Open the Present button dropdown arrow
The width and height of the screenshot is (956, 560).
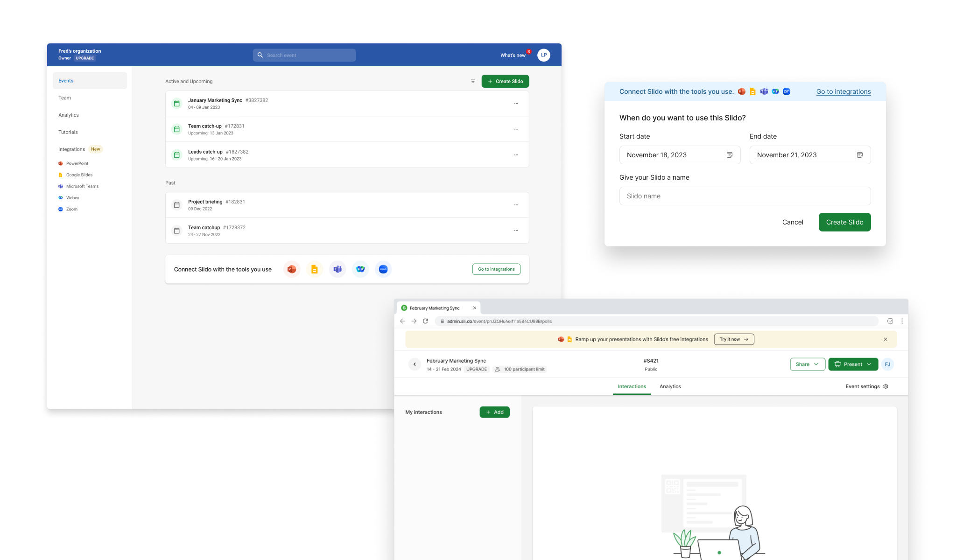[869, 364]
